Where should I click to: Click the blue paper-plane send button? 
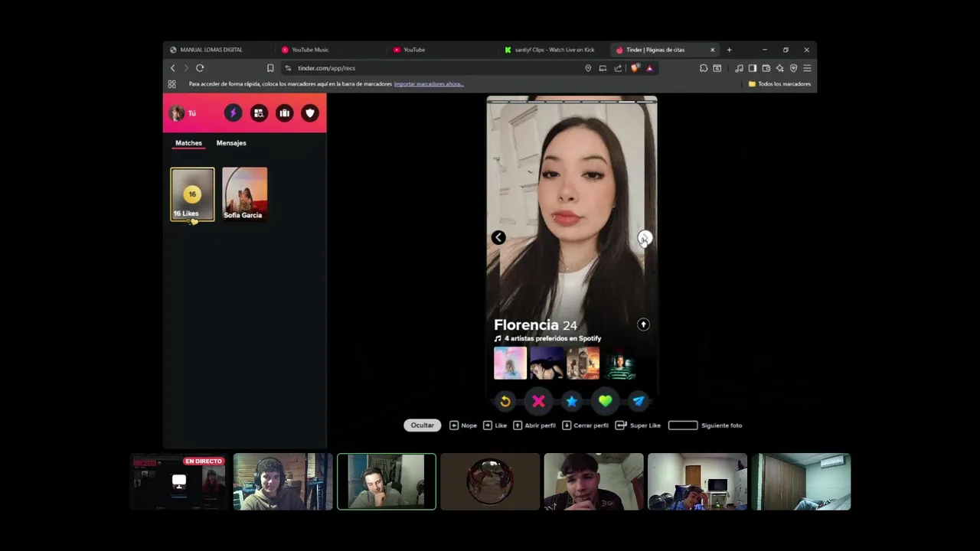[x=638, y=401]
